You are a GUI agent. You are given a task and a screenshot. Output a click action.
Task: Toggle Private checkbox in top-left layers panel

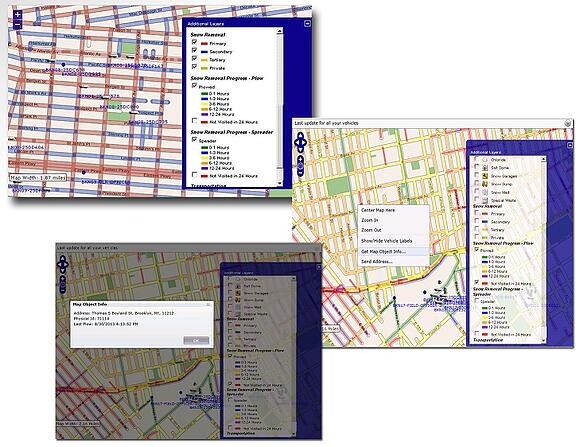point(194,67)
